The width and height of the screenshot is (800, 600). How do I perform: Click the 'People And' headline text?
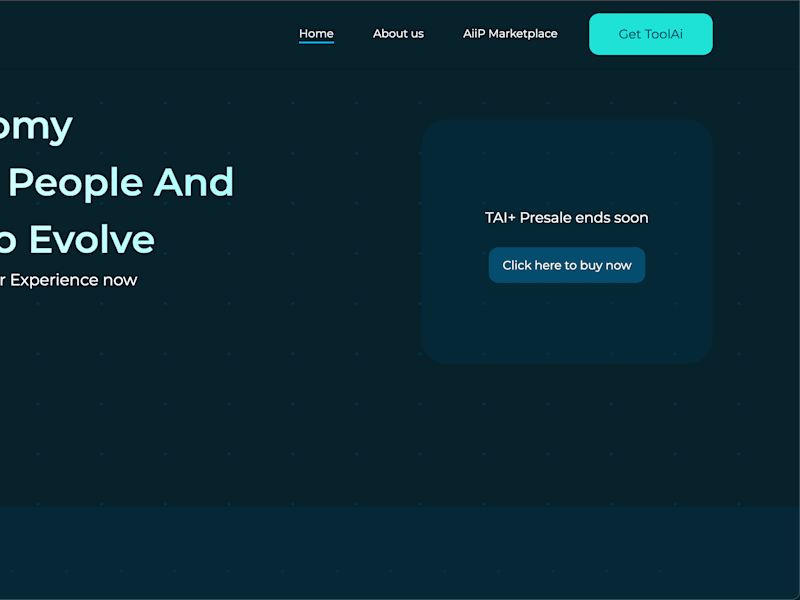click(x=121, y=183)
